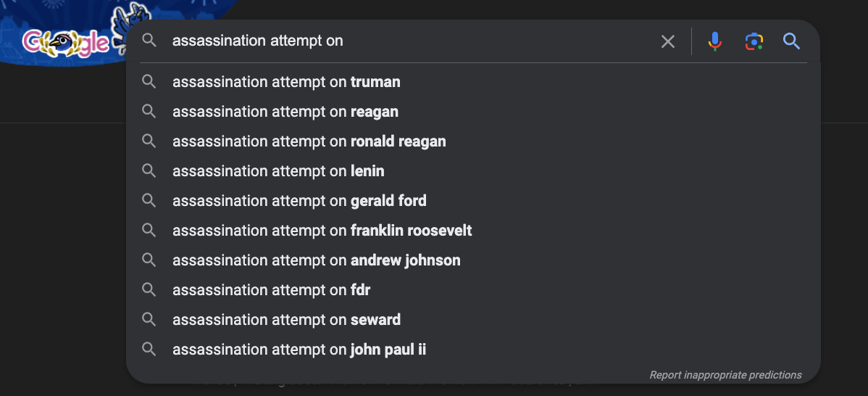Viewport: 868px width, 396px height.
Task: Click the magnifier icon beside lenin suggestion
Action: click(149, 170)
